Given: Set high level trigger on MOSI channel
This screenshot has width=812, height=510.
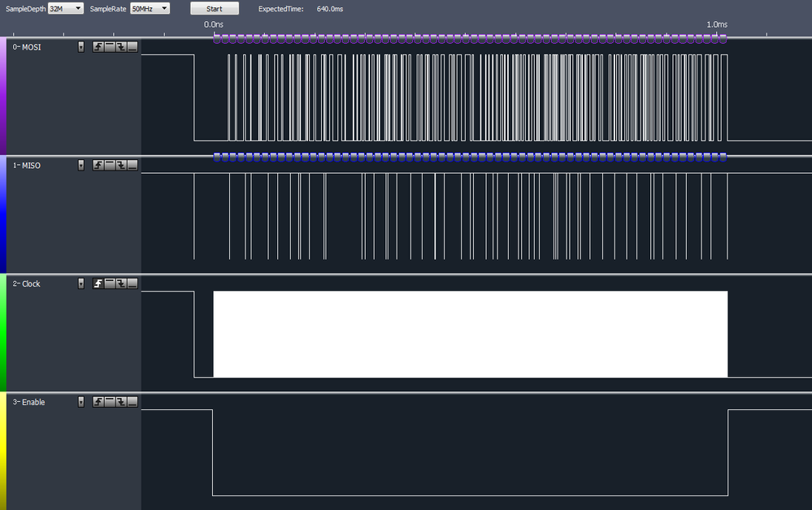Looking at the screenshot, I should (x=110, y=46).
